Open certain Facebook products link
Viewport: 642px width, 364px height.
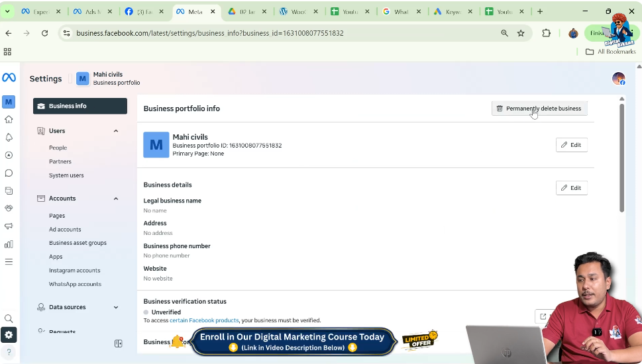(x=204, y=320)
